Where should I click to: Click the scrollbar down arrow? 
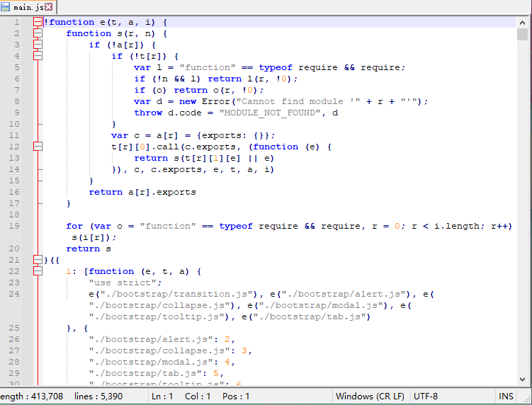[522, 380]
